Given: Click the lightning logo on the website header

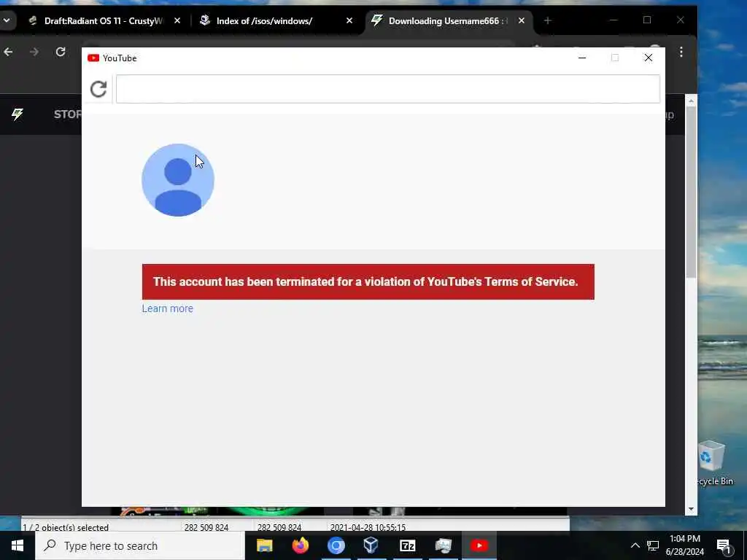Looking at the screenshot, I should coord(18,114).
